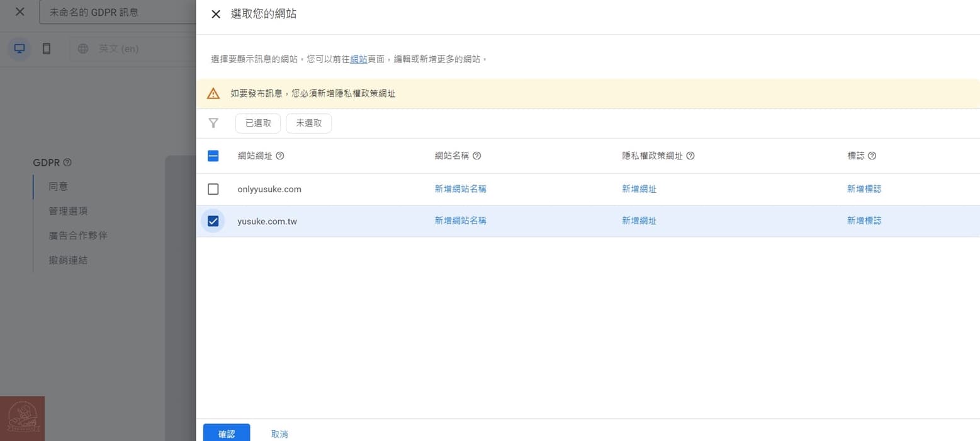Click the help icon beside 網站名稱

477,156
